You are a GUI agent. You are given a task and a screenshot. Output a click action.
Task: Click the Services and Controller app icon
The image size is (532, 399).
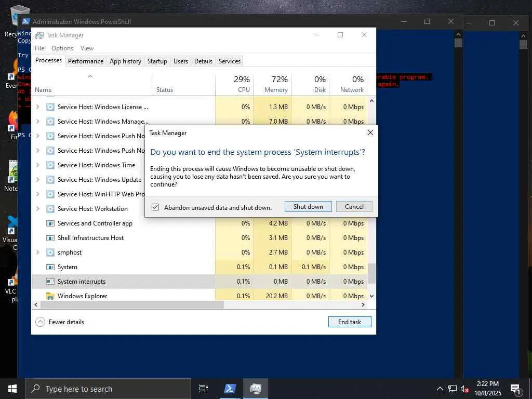point(50,223)
